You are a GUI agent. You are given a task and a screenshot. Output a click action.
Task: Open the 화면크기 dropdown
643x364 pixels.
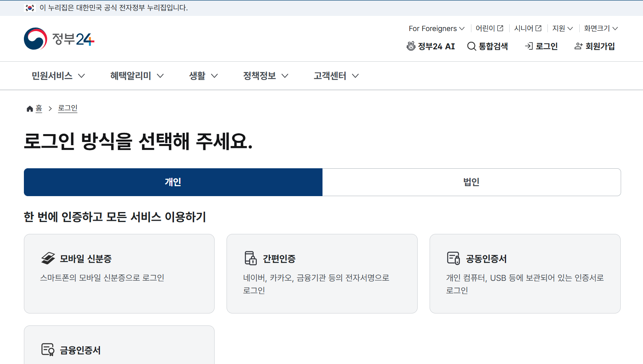[601, 28]
